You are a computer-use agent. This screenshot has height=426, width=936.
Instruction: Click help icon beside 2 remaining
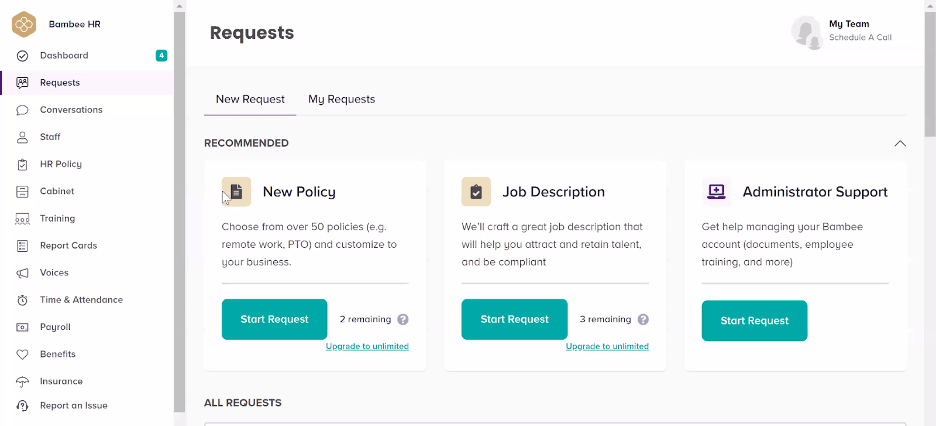(x=403, y=320)
